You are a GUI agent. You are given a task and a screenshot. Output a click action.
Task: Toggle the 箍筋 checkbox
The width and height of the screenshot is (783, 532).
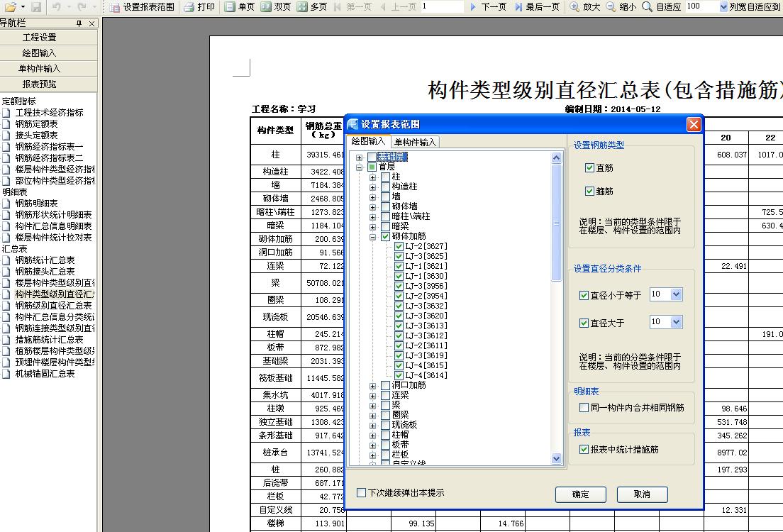589,191
